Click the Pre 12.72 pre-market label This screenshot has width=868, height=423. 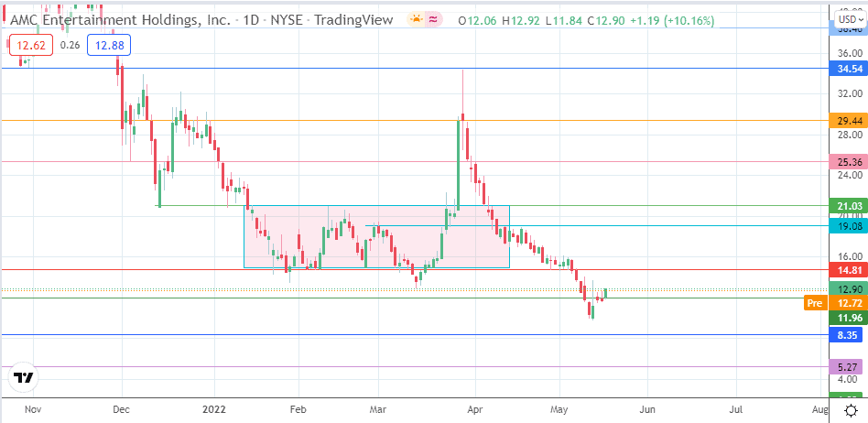(834, 303)
